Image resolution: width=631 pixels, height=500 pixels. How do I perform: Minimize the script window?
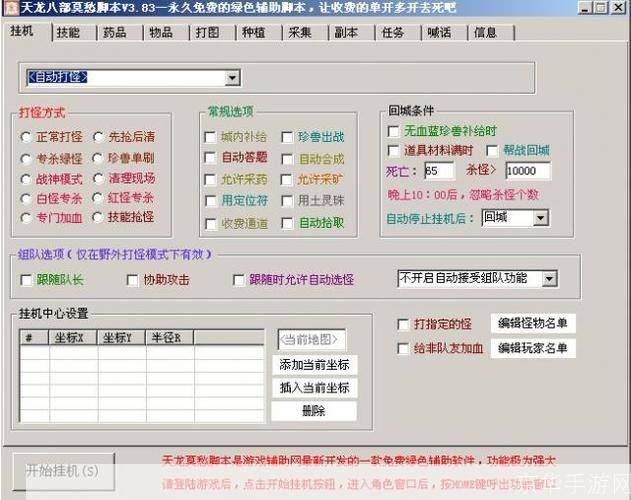tap(585, 8)
